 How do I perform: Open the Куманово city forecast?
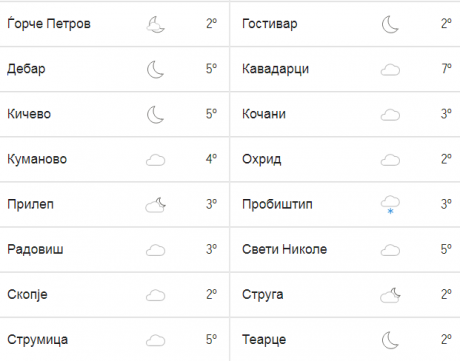(x=37, y=159)
